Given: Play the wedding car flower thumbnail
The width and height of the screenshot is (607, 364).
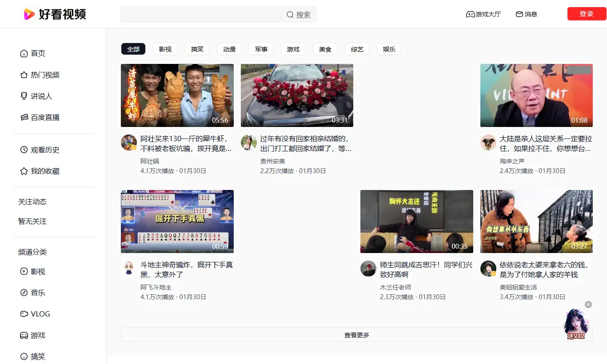Looking at the screenshot, I should [297, 95].
